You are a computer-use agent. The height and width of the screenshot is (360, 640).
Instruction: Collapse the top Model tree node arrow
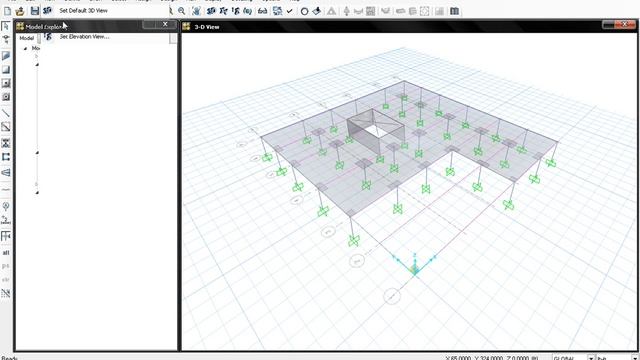coord(25,49)
